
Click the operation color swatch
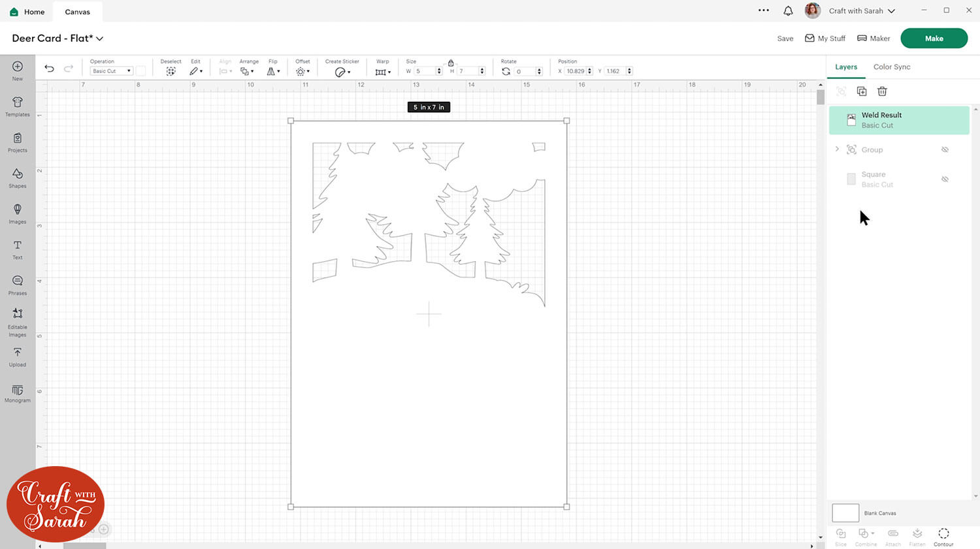[x=140, y=71]
